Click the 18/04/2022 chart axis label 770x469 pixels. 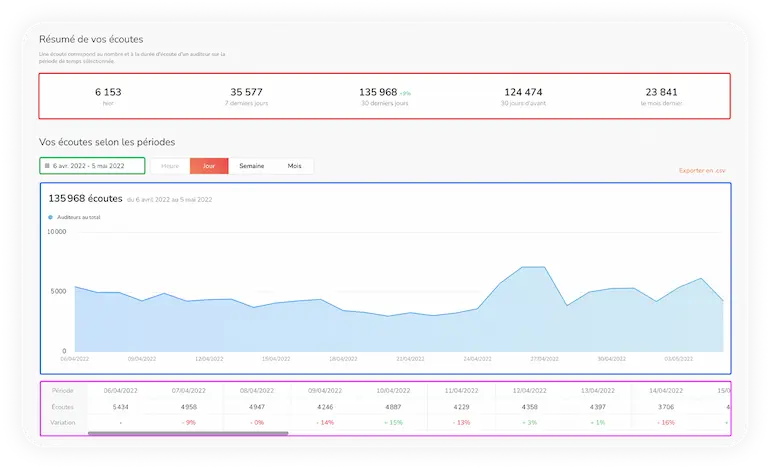coord(343,359)
